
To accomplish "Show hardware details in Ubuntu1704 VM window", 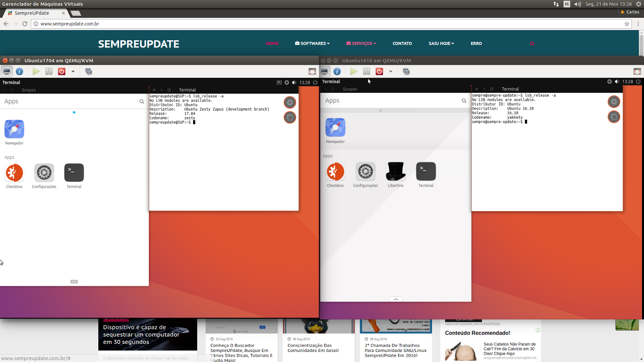I will pyautogui.click(x=19, y=72).
